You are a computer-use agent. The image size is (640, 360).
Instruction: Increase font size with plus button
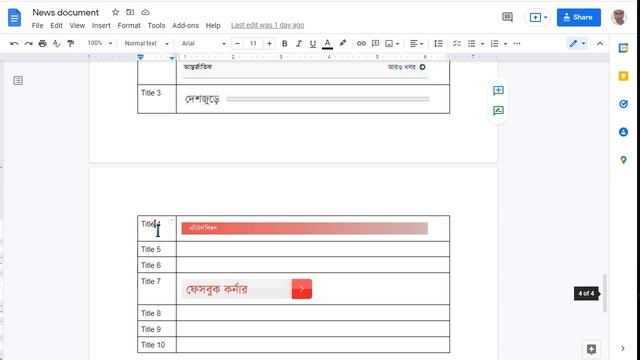(269, 43)
